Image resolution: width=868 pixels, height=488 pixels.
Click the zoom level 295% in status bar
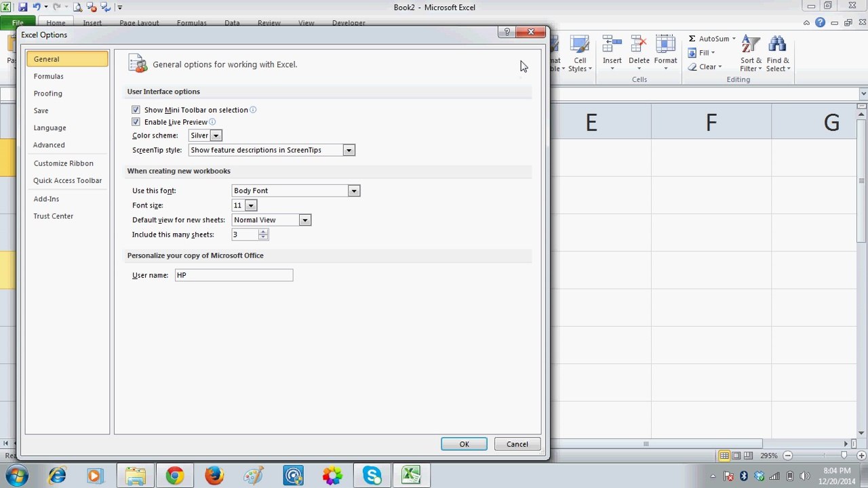(768, 455)
